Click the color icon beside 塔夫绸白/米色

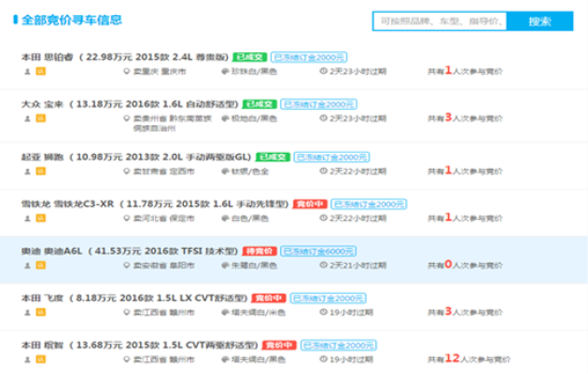point(225,312)
